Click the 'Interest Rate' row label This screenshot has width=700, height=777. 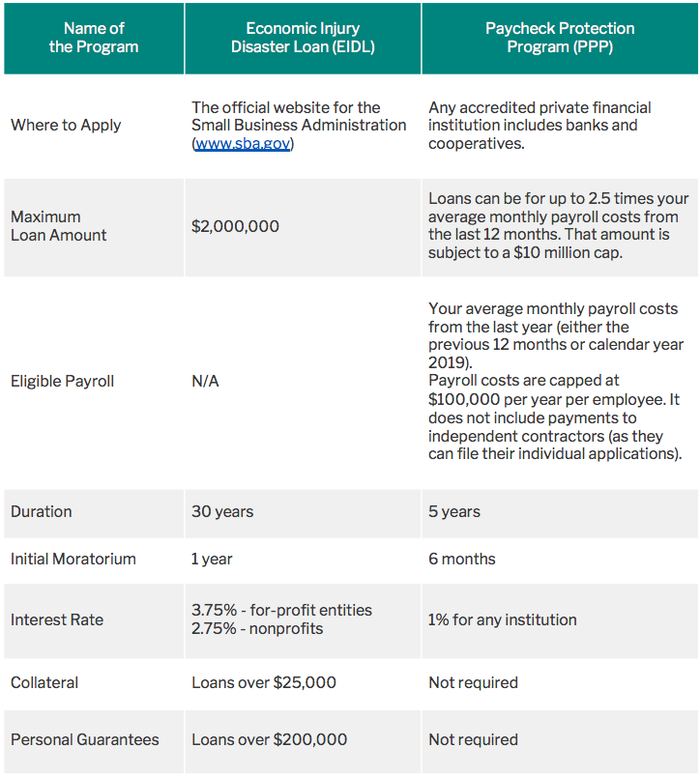tap(57, 619)
